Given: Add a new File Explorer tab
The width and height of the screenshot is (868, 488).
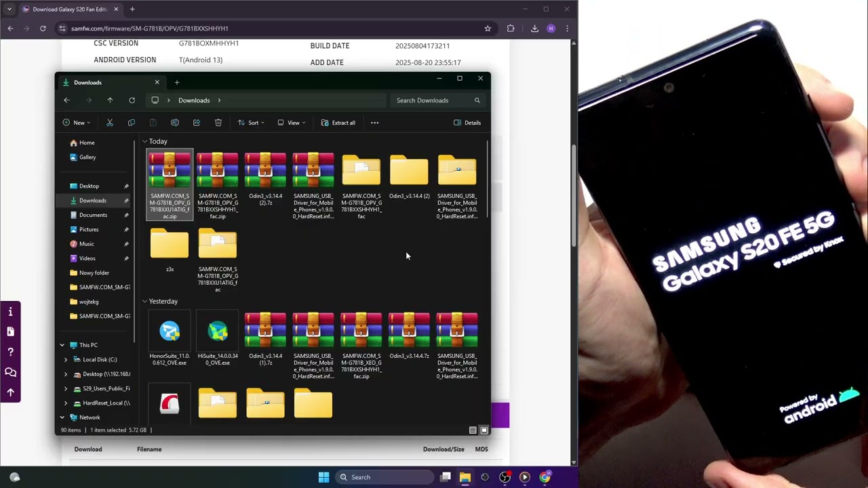Looking at the screenshot, I should (x=176, y=83).
